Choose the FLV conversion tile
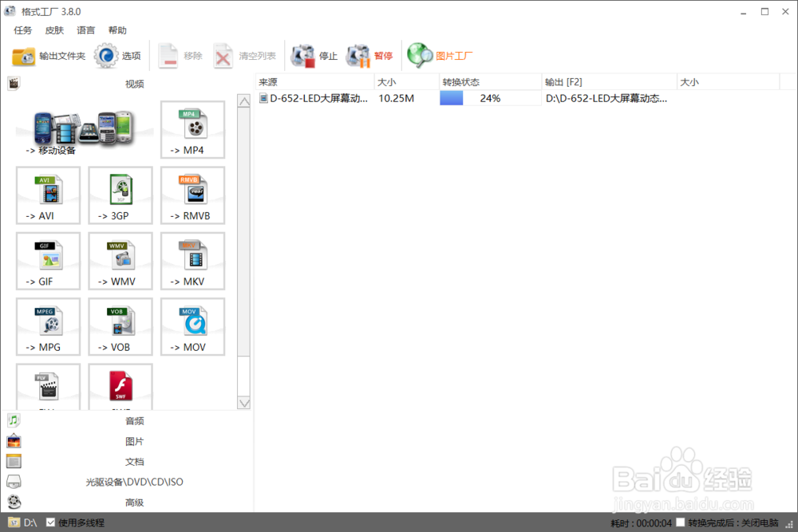798x532 pixels. pos(49,387)
